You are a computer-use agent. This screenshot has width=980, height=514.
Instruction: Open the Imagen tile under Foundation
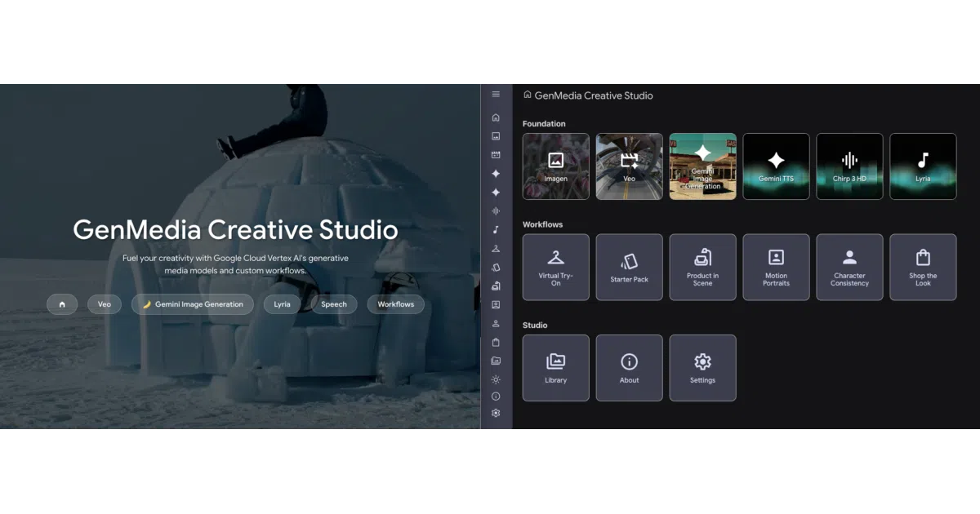(556, 166)
